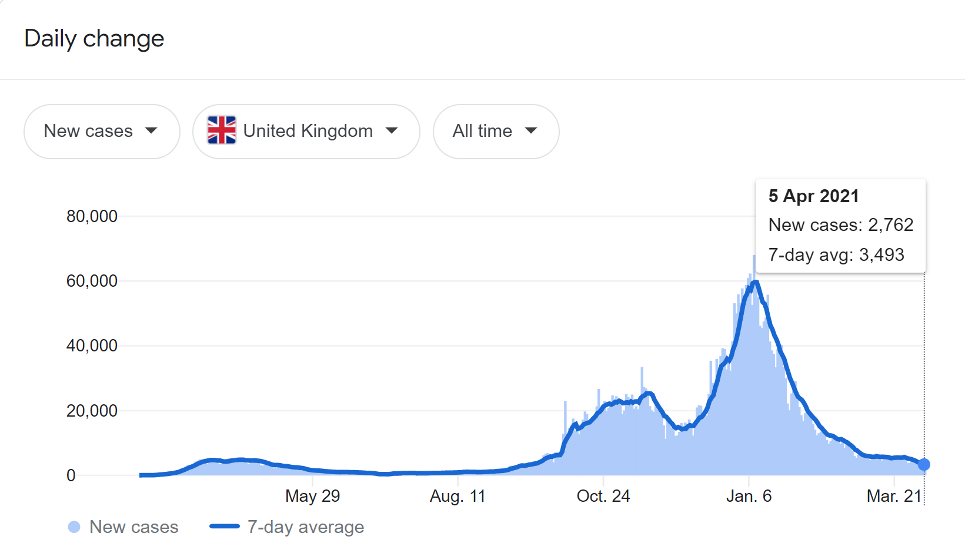Click the 40,000 y-axis value
The image size is (965, 560).
tap(92, 346)
